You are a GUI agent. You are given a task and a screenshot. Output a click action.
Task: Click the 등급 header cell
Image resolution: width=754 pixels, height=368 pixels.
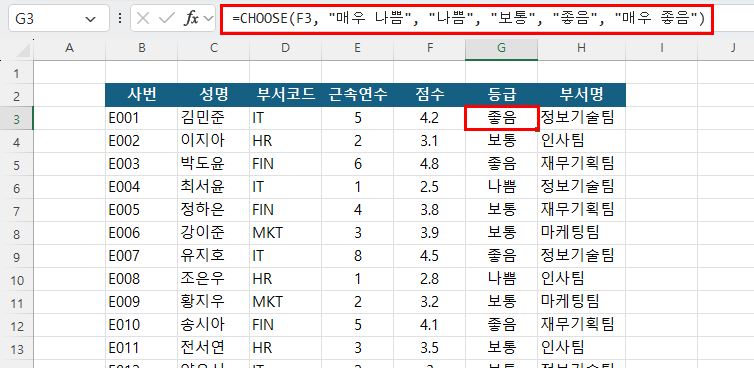coord(502,95)
